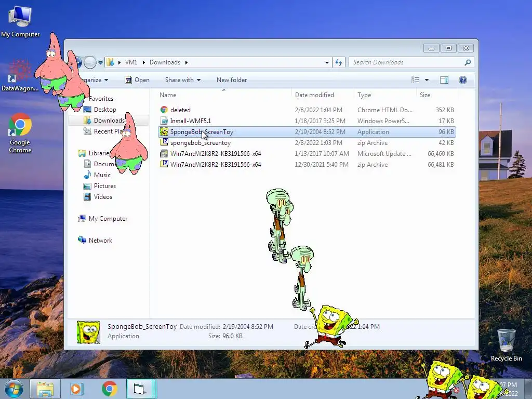Click the 66,460 KB size cell
Screen dimensions: 532x399
pos(441,154)
